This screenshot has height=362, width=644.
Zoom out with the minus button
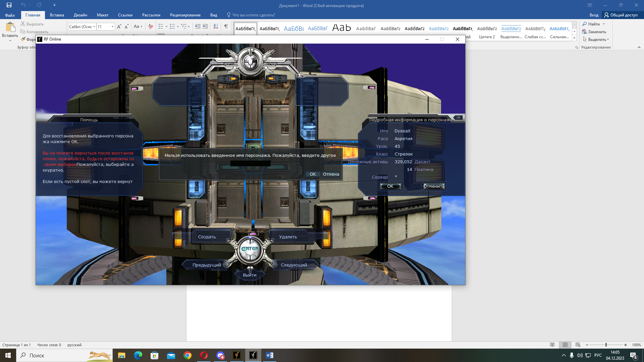click(587, 345)
